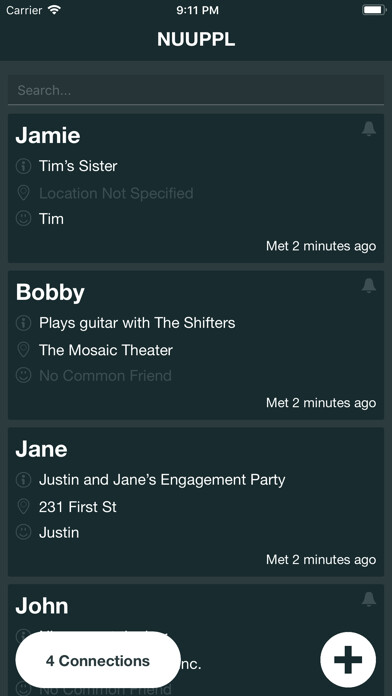392x696 pixels.
Task: Toggle the reminder bell on Bobby's card
Action: (x=368, y=285)
